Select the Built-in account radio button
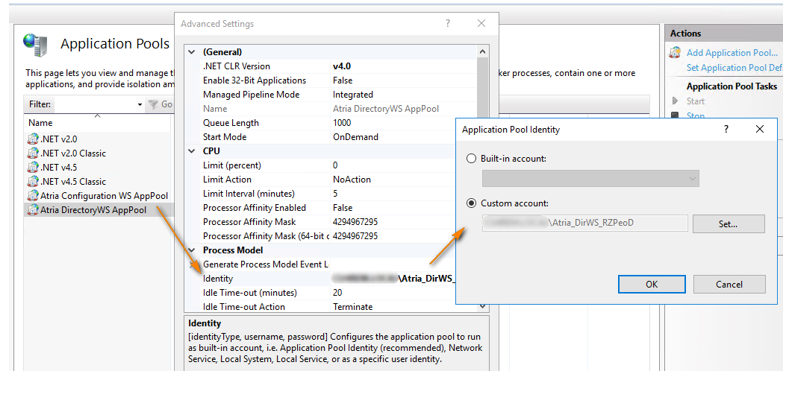 coord(471,159)
